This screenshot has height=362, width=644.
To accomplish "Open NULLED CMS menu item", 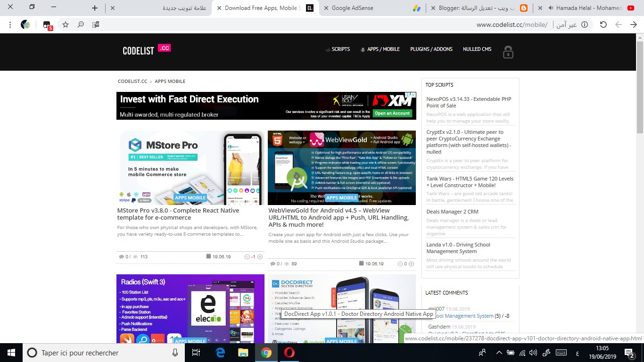I will point(477,49).
